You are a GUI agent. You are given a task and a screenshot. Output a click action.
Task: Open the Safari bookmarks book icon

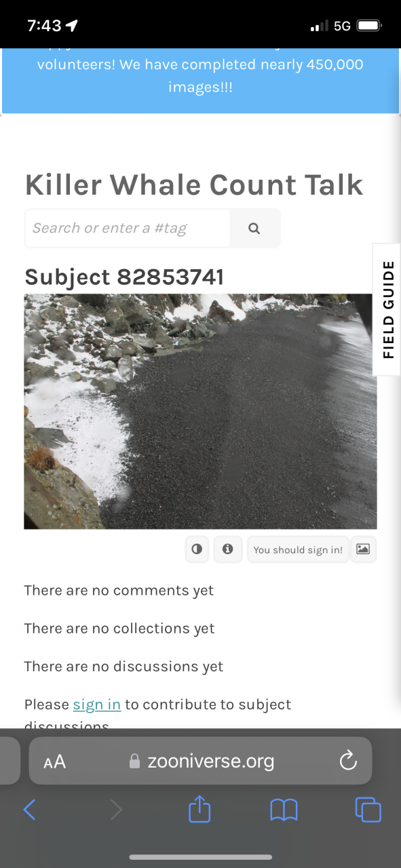284,810
